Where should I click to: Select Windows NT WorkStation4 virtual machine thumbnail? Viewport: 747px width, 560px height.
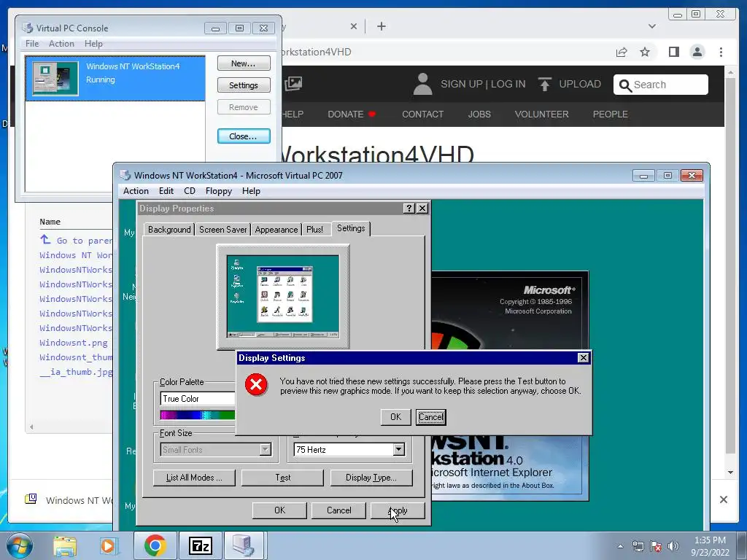(55, 78)
